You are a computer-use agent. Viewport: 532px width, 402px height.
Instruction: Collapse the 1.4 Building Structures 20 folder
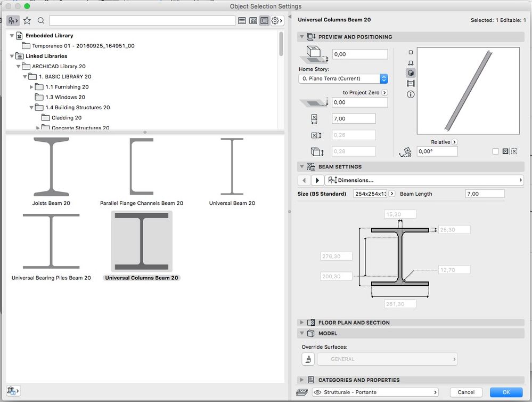31,107
